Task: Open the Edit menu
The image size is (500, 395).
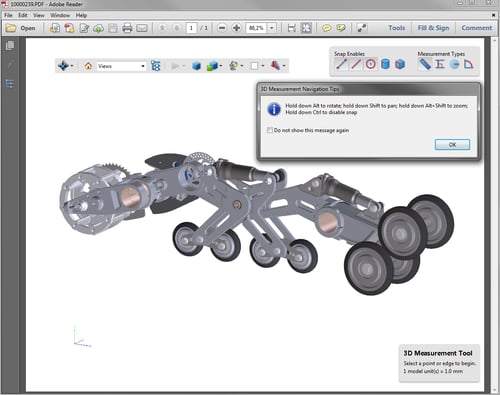Action: (x=23, y=15)
